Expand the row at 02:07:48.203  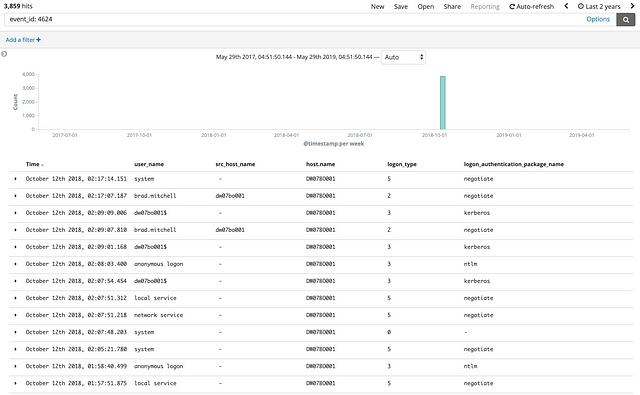coord(16,332)
